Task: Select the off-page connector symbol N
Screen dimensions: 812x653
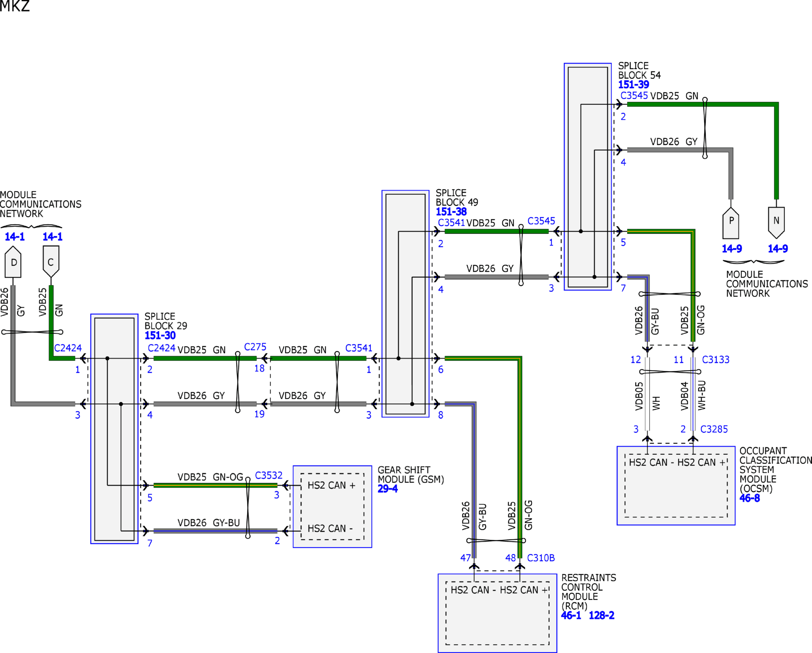Action: (x=777, y=223)
